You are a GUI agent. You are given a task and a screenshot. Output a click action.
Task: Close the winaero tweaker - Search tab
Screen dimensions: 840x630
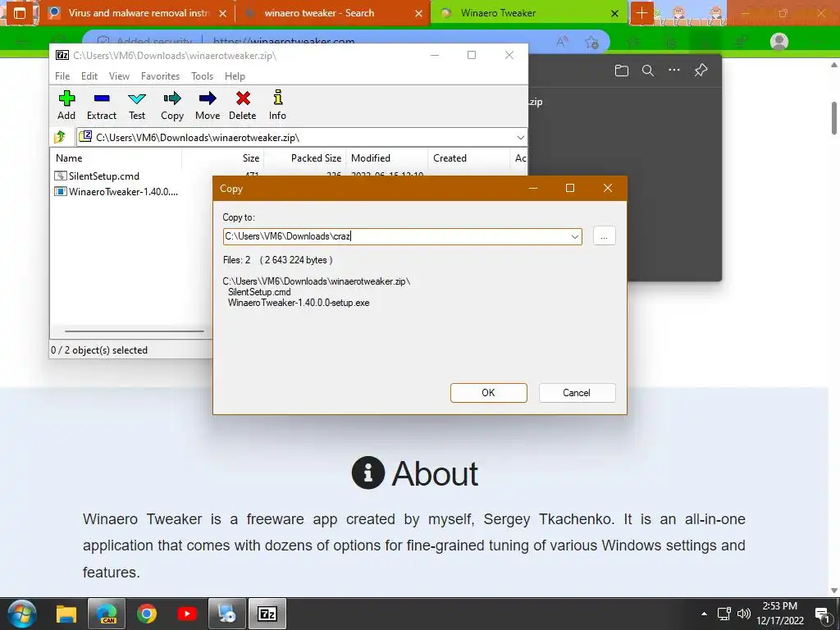click(x=418, y=14)
